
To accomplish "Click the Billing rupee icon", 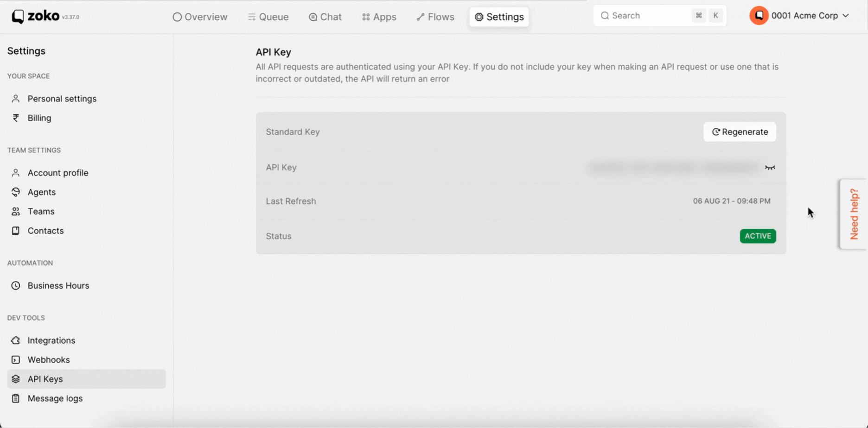I will point(16,118).
